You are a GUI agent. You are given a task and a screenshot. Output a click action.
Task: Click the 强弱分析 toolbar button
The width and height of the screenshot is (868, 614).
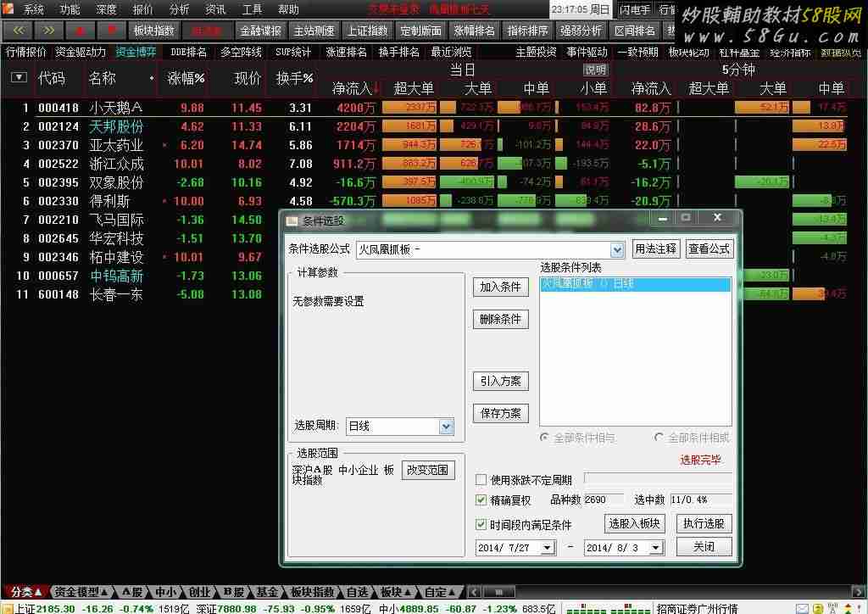coord(580,31)
